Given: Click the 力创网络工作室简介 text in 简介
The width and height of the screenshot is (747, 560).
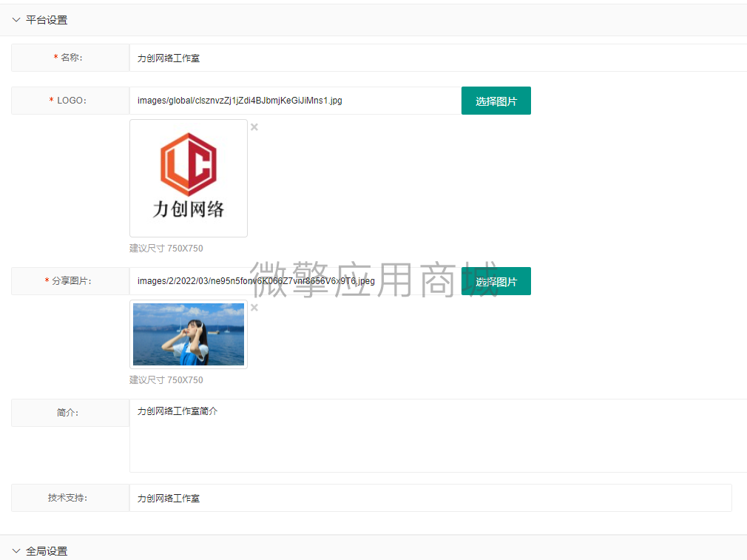Looking at the screenshot, I should 177,411.
